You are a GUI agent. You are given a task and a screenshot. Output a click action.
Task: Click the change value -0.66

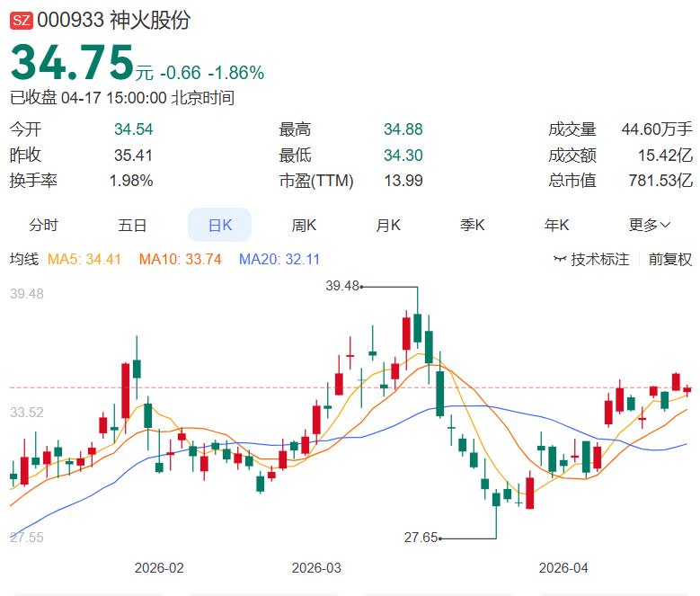point(181,73)
